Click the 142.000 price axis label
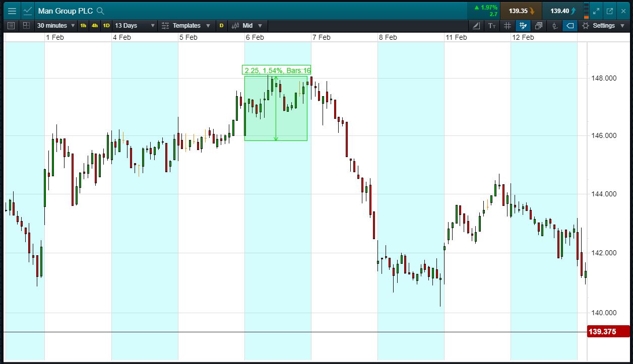 pyautogui.click(x=604, y=253)
